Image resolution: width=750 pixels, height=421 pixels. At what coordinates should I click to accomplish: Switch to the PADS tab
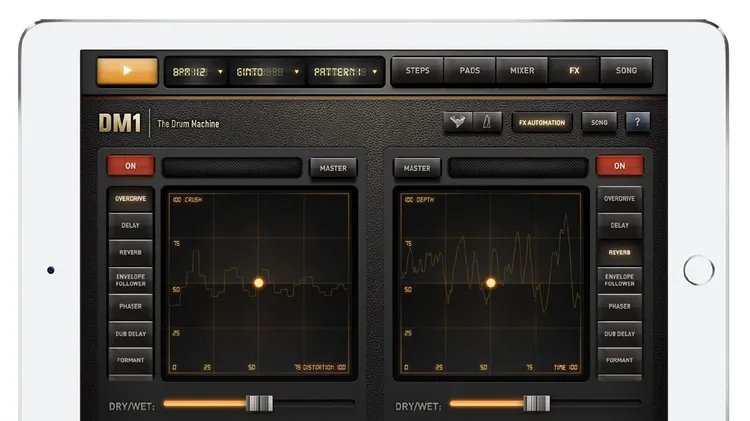[470, 71]
